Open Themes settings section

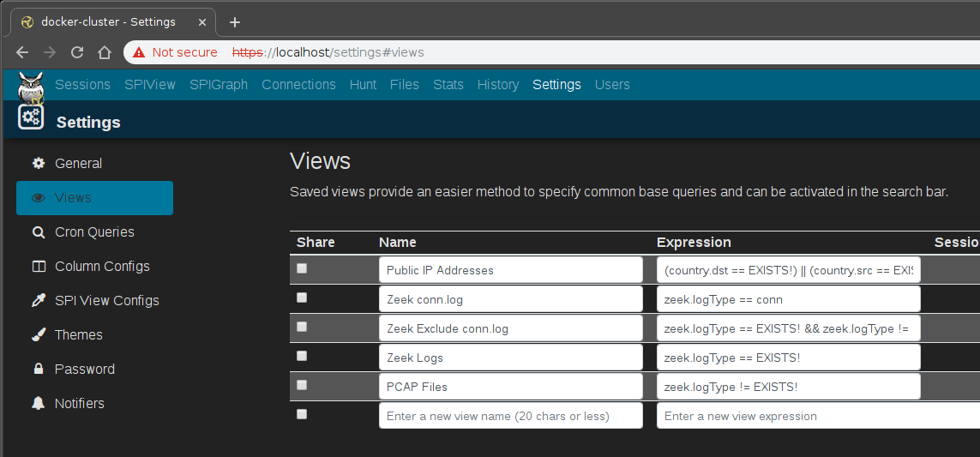[94, 335]
